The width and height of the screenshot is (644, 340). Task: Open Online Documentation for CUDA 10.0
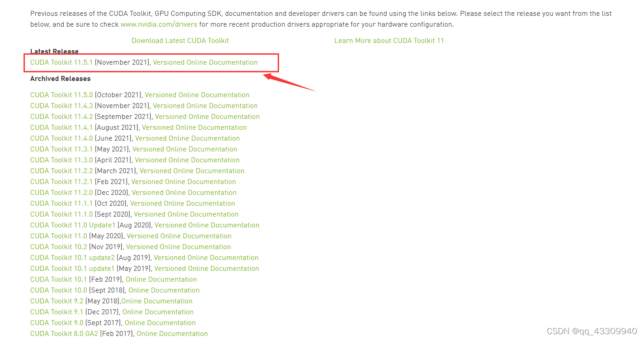tap(164, 290)
